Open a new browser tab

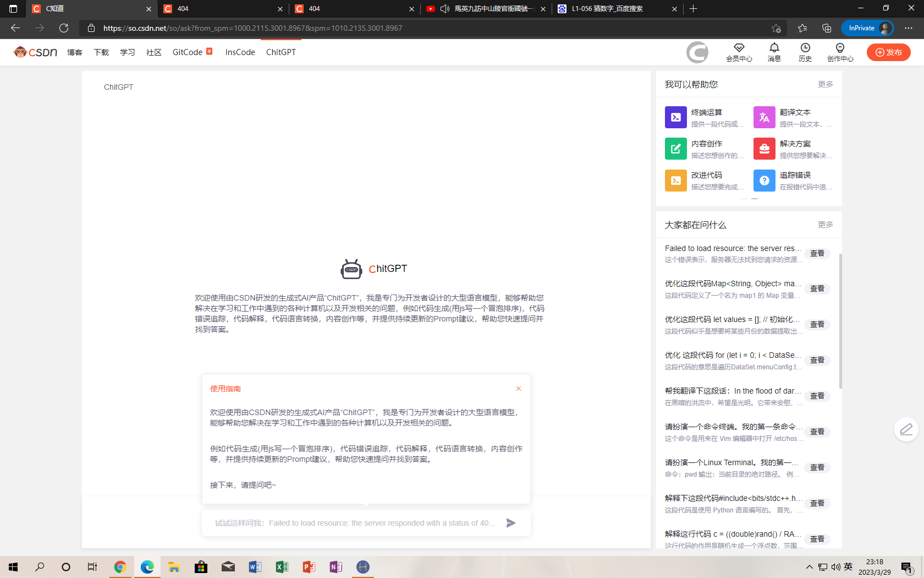point(693,9)
